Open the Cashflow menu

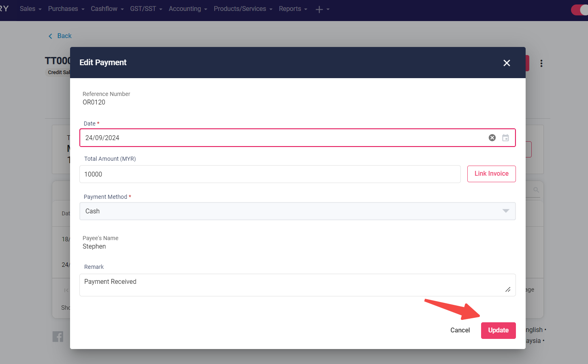pyautogui.click(x=107, y=9)
